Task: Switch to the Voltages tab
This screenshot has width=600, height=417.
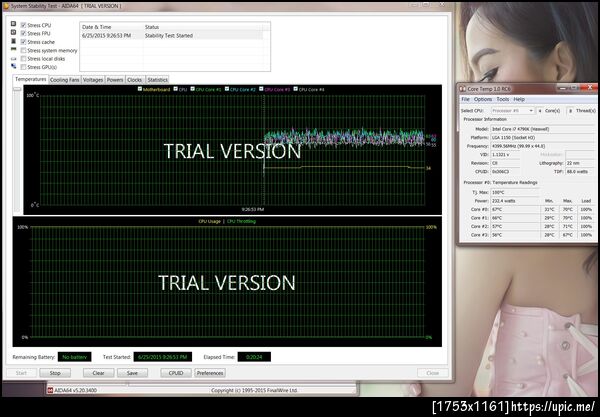Action: pos(93,80)
